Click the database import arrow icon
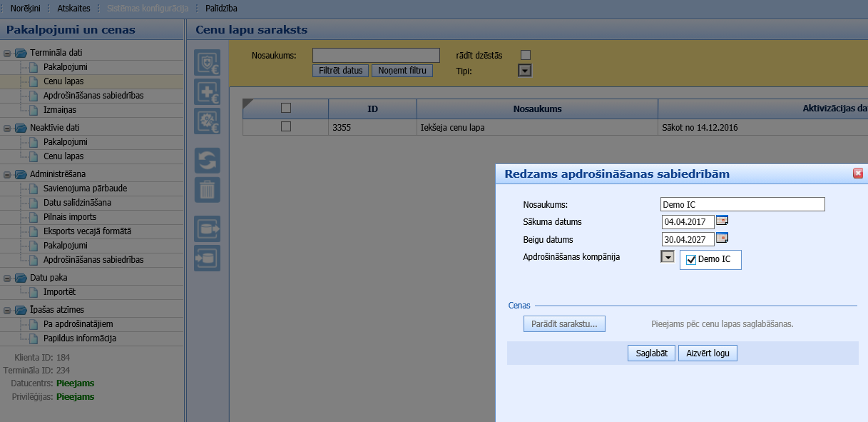Image resolution: width=868 pixels, height=422 pixels. (x=208, y=258)
